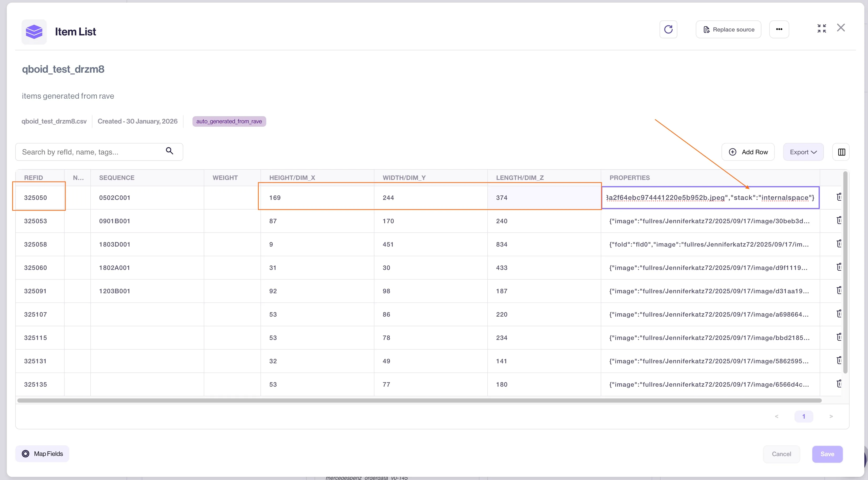868x480 pixels.
Task: Click the vertical table scrollbar
Action: click(845, 273)
